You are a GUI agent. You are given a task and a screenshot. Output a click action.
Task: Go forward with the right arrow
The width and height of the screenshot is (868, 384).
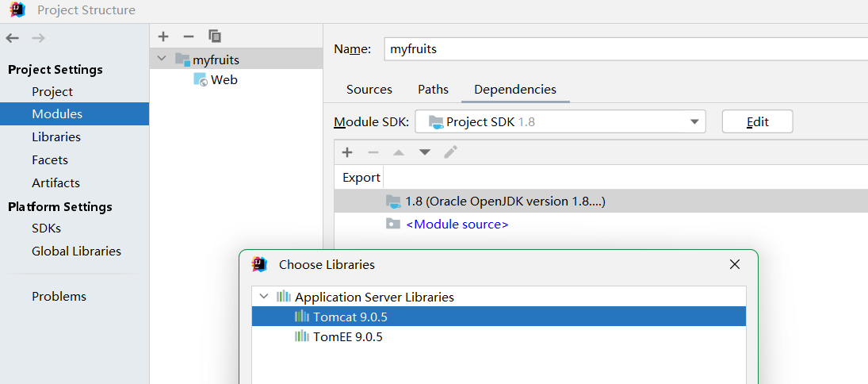[x=38, y=37]
